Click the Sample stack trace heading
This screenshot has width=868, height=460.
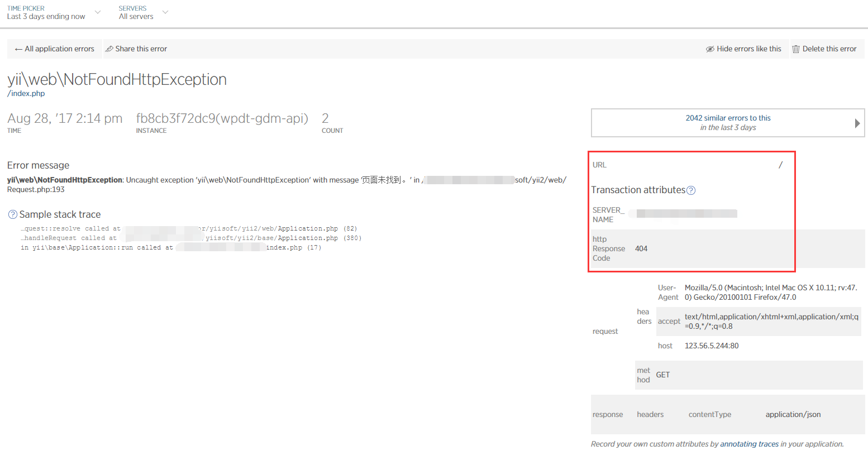(x=60, y=214)
